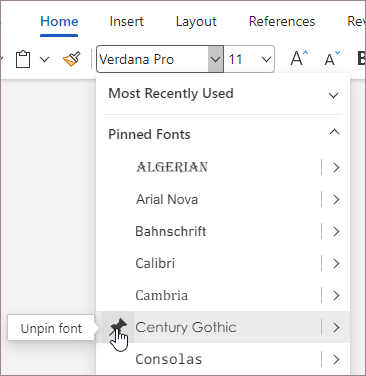Toggle the font name dropdown arrow

(216, 59)
